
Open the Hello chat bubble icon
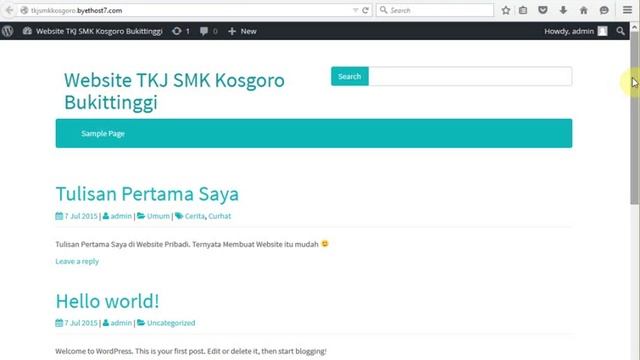604,10
